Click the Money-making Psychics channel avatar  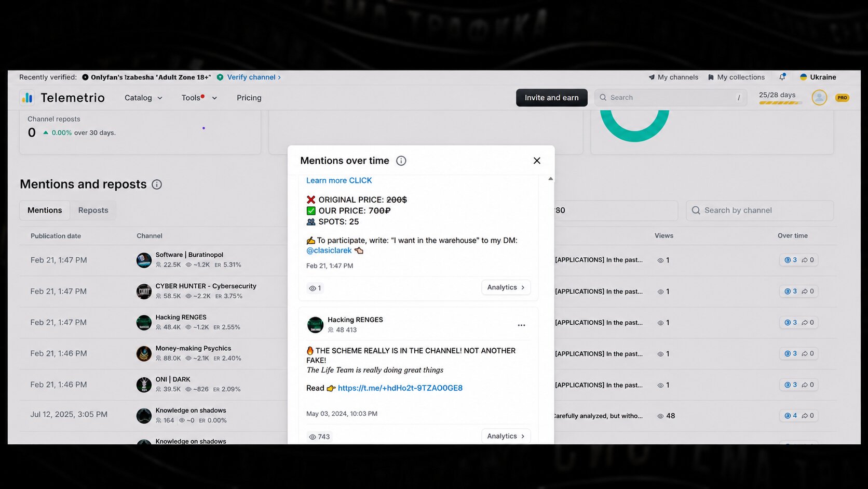click(x=144, y=353)
